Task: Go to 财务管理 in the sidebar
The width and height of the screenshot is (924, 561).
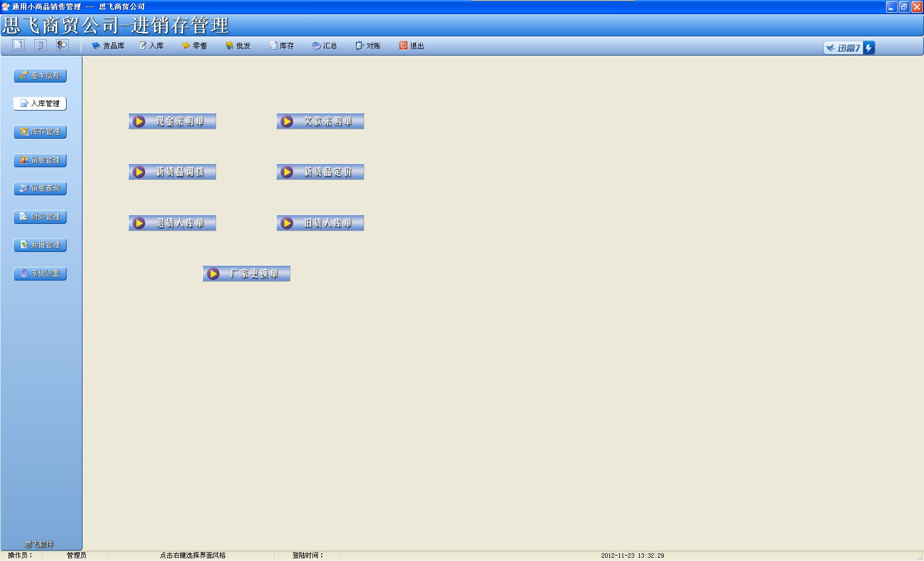Action: click(40, 217)
